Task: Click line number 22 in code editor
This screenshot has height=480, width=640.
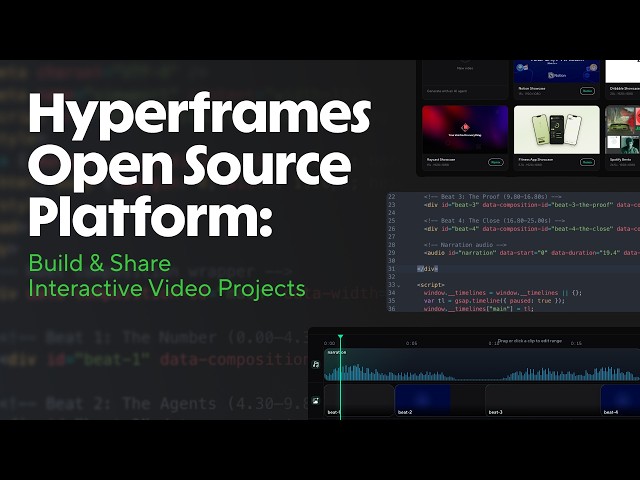Action: coord(392,197)
